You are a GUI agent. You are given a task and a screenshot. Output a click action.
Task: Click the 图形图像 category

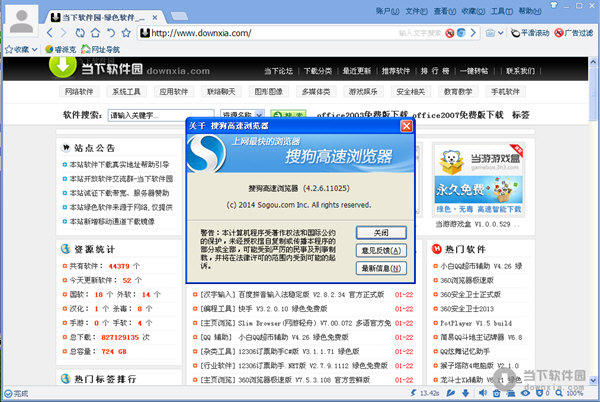point(269,91)
